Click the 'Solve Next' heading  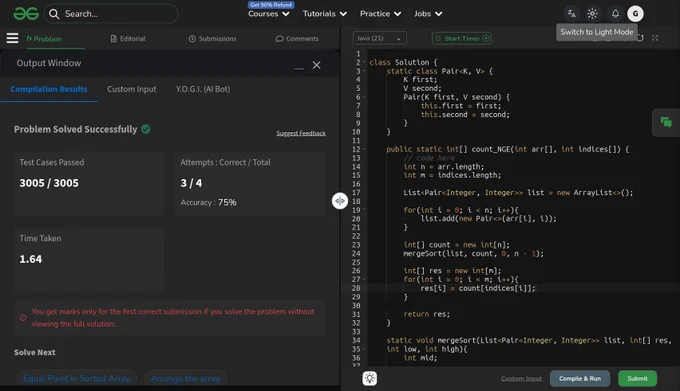(35, 352)
